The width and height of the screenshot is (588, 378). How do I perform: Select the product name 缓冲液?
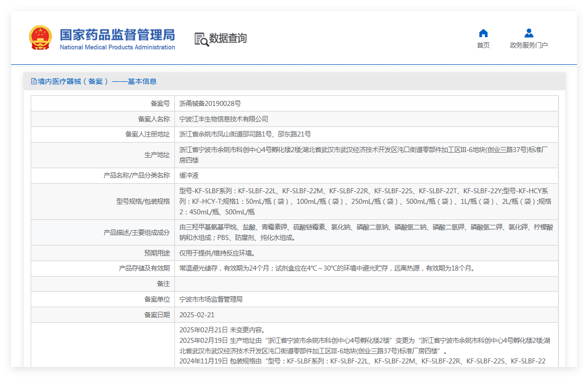coord(189,175)
